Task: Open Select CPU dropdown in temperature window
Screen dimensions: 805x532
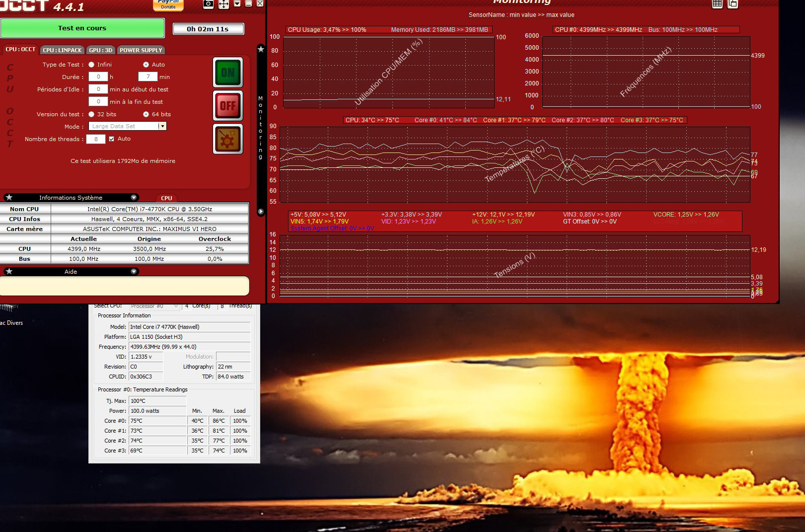Action: click(154, 306)
